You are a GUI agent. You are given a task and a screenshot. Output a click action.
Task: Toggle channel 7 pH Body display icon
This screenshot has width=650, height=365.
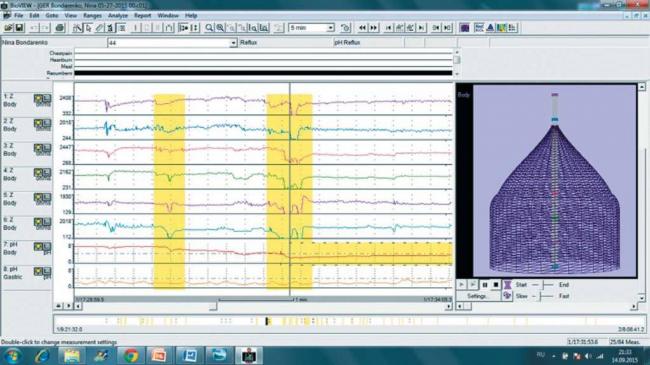coord(38,246)
